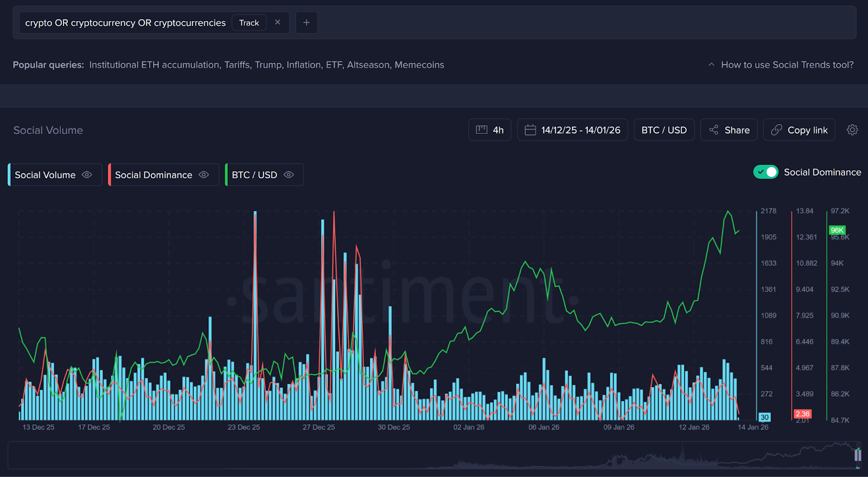
Task: Click the crypto search query text field
Action: coord(125,23)
